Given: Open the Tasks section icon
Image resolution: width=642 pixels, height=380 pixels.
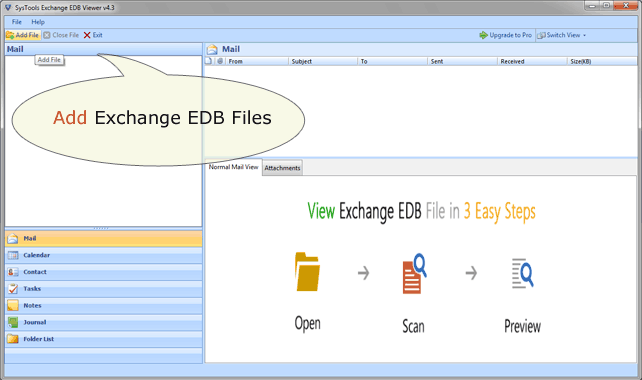Looking at the screenshot, I should 13,289.
